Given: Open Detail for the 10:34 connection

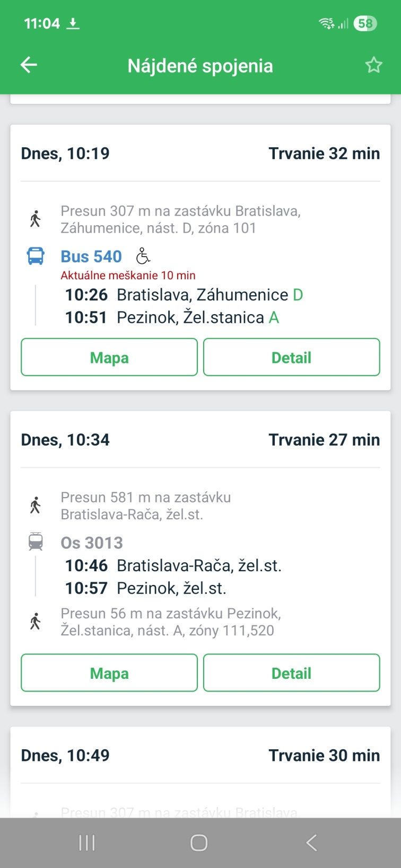Looking at the screenshot, I should (291, 673).
